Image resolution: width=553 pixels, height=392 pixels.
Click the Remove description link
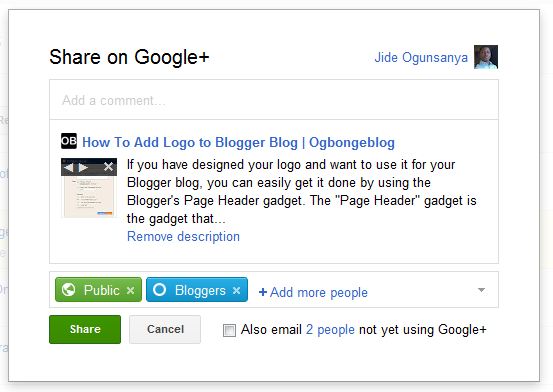pos(183,236)
